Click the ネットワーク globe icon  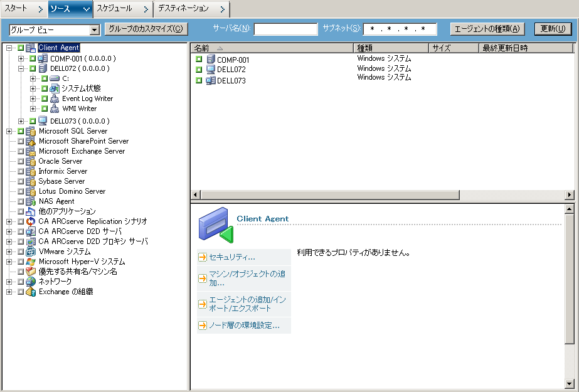point(31,282)
